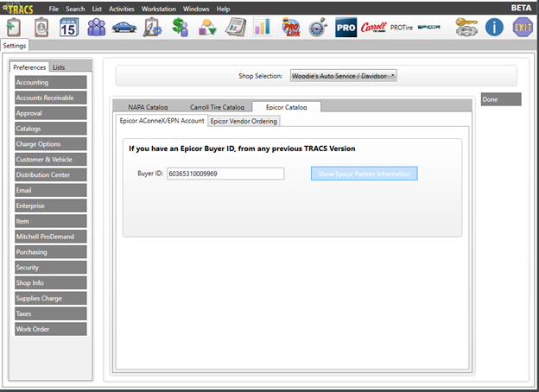Open Approval preferences

coord(50,113)
